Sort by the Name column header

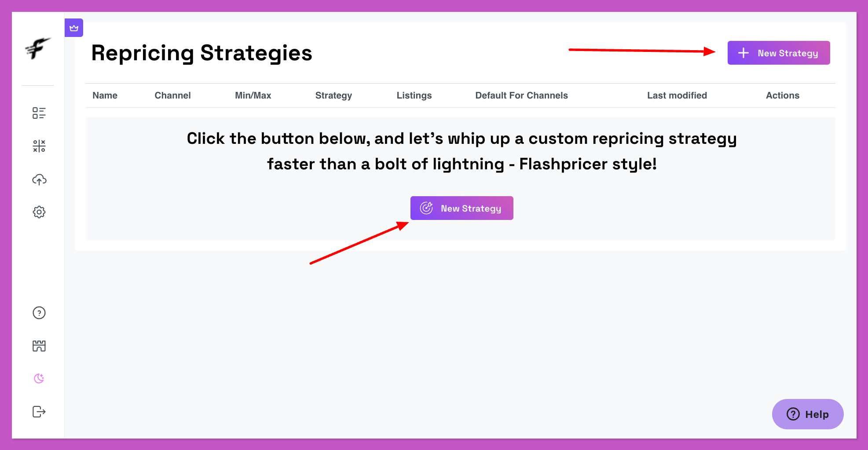point(105,95)
